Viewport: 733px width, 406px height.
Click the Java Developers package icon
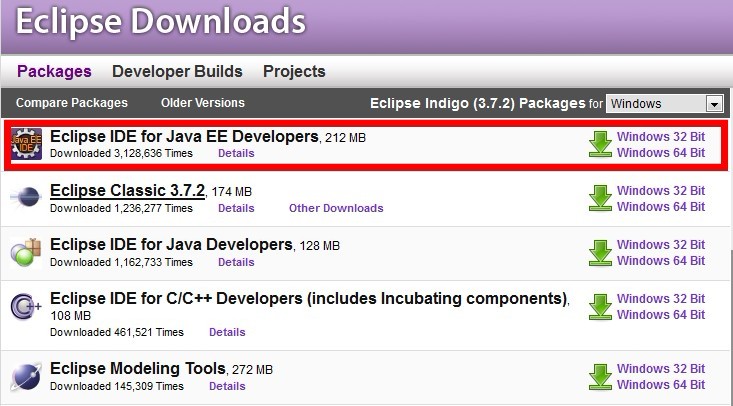(26, 253)
